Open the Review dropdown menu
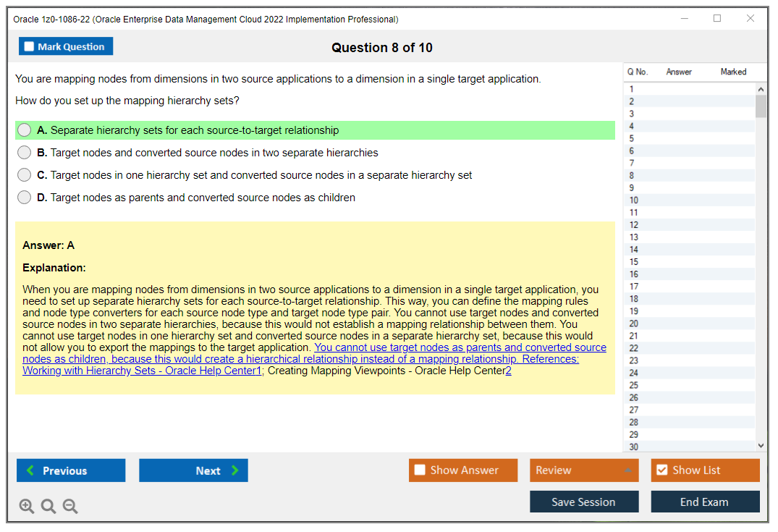This screenshot has width=778, height=532. click(x=584, y=470)
